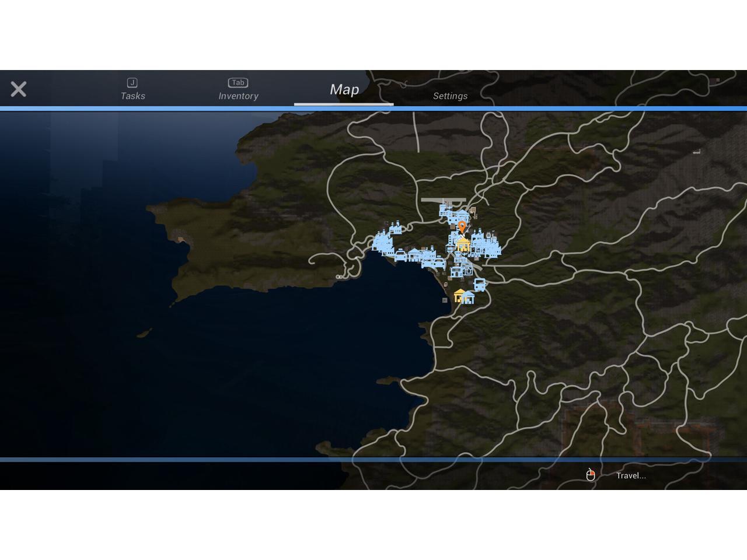Click the orange location pin marker
This screenshot has height=560, width=747.
tap(462, 226)
